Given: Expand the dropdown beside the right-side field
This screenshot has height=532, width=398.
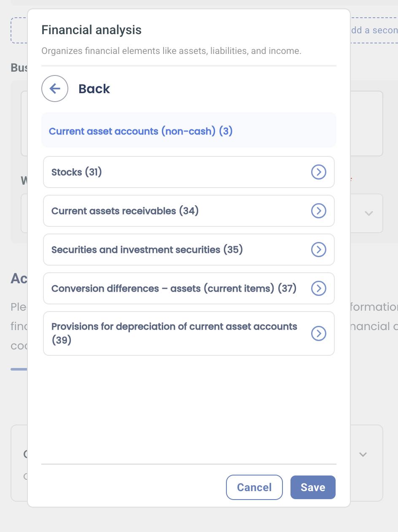Looking at the screenshot, I should point(368,213).
